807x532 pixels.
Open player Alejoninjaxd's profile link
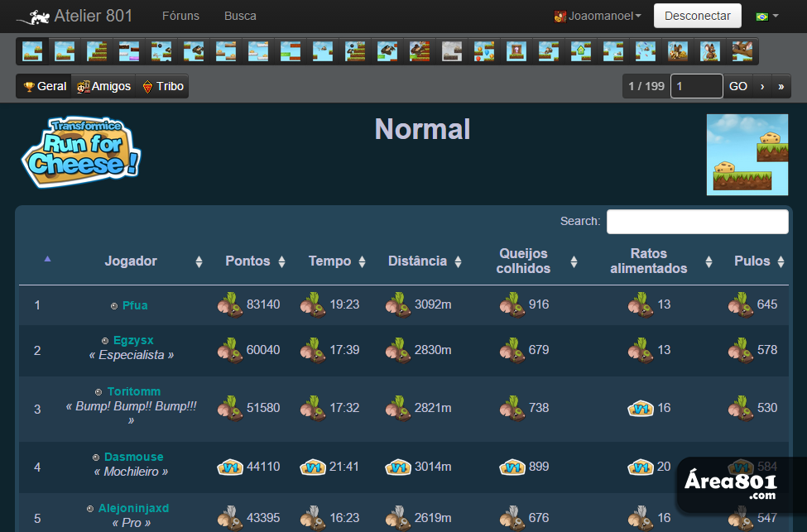point(133,508)
